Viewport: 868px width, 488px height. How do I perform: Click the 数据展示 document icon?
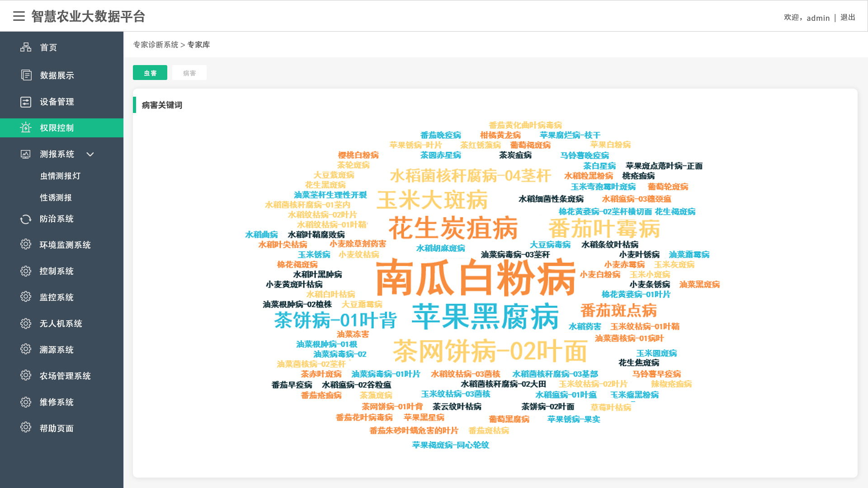pos(26,75)
